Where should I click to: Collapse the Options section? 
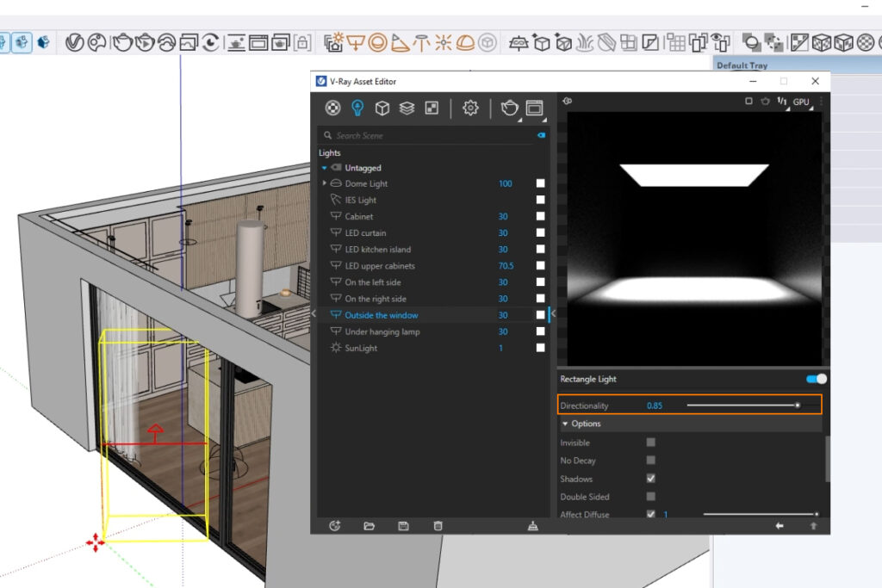point(566,424)
